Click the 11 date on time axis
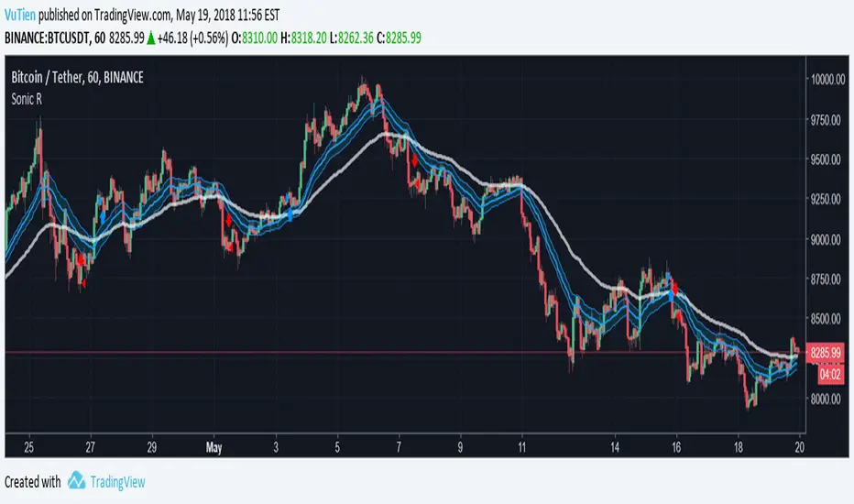The width and height of the screenshot is (854, 504). [x=521, y=447]
